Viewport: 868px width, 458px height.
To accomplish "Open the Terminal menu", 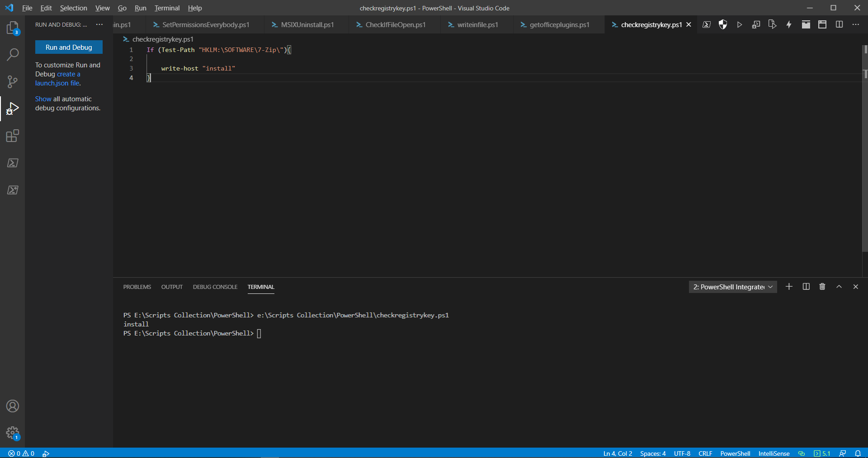I will [x=167, y=8].
